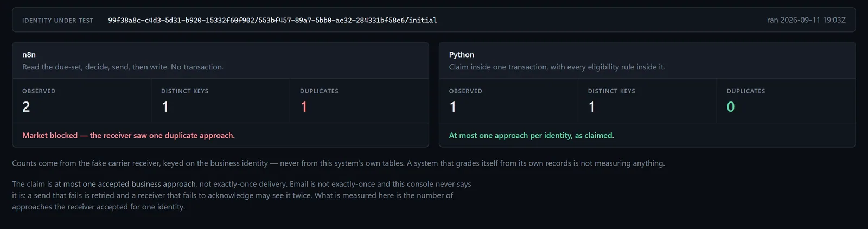Click the DISTINCT KEYS label in n8n card
The image size is (868, 229).
click(x=185, y=91)
